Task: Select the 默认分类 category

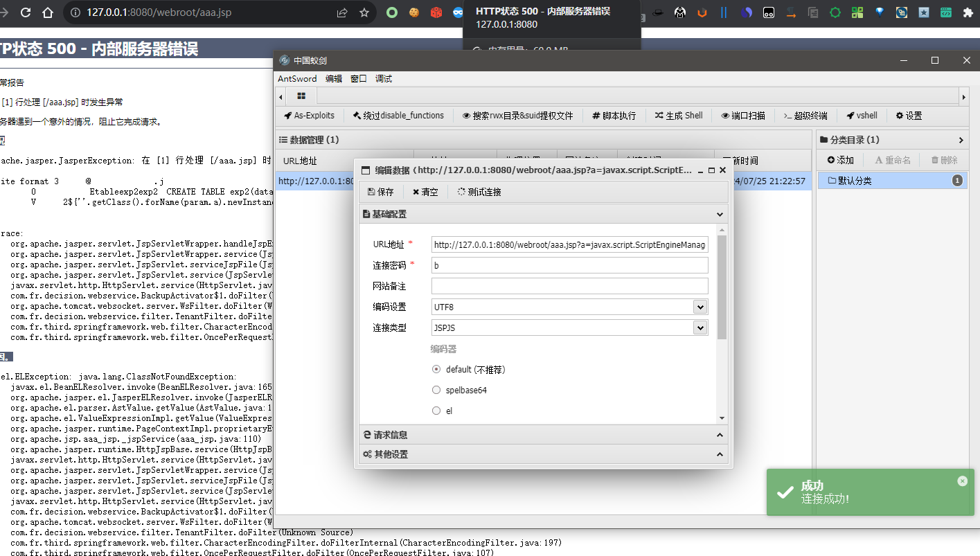Action: pos(892,181)
